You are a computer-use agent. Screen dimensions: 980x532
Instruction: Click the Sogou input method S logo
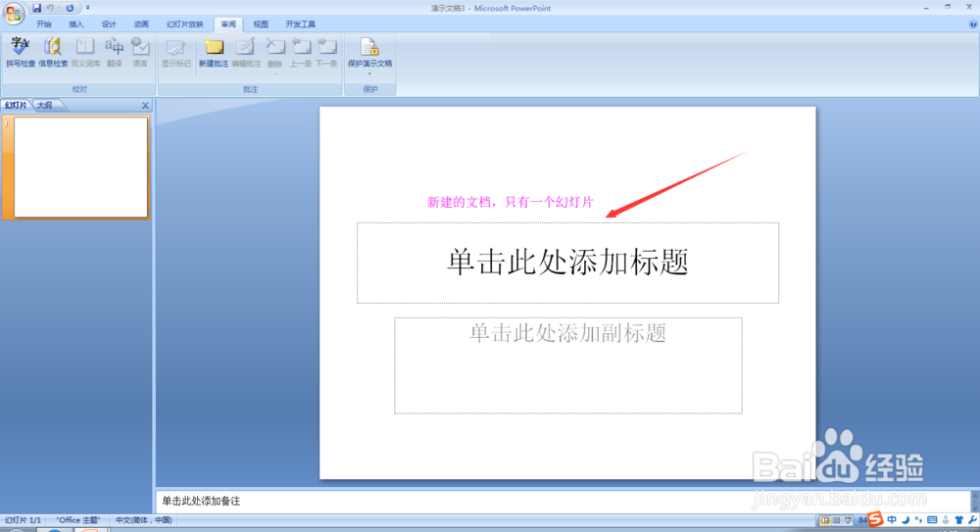pos(875,519)
